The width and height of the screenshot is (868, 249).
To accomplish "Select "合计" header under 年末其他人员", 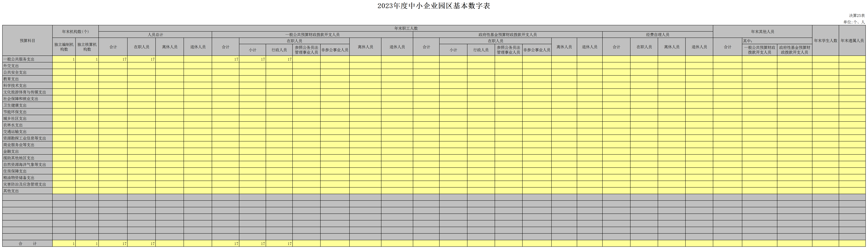I will (x=727, y=47).
